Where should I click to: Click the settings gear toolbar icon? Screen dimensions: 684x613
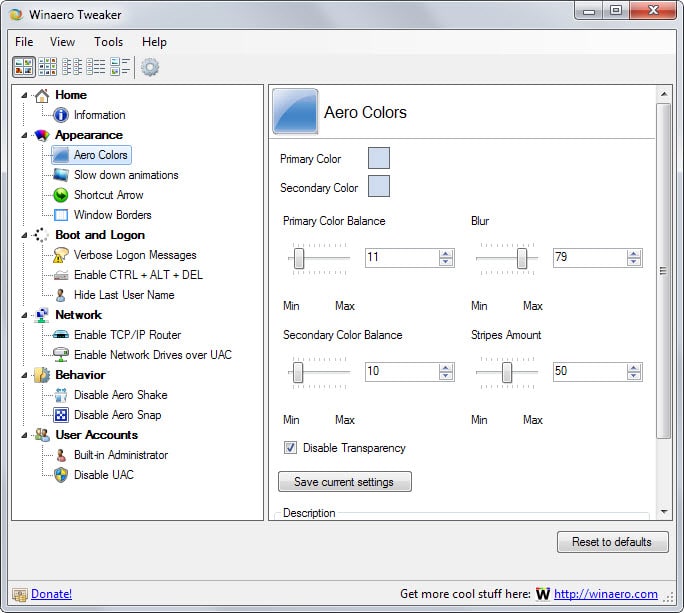click(150, 67)
